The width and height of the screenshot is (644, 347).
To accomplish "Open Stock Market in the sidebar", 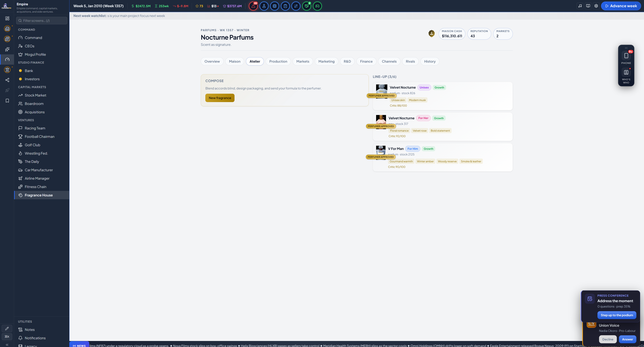I will pyautogui.click(x=41, y=95).
